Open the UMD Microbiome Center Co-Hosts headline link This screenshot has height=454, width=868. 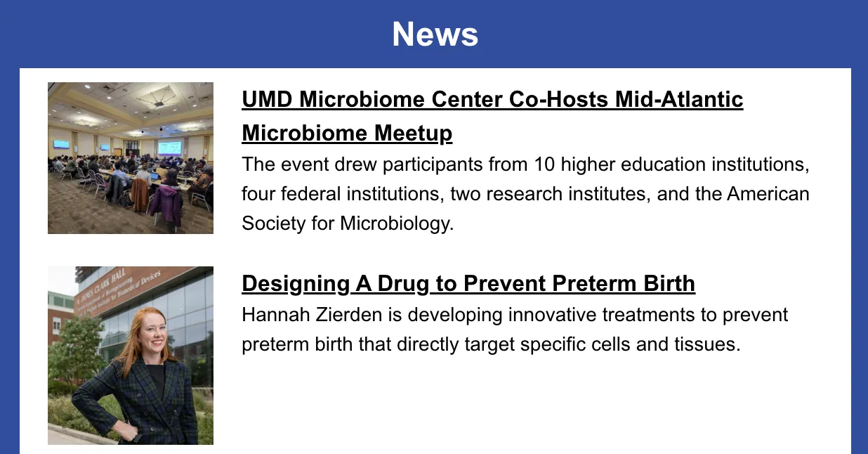click(x=492, y=116)
